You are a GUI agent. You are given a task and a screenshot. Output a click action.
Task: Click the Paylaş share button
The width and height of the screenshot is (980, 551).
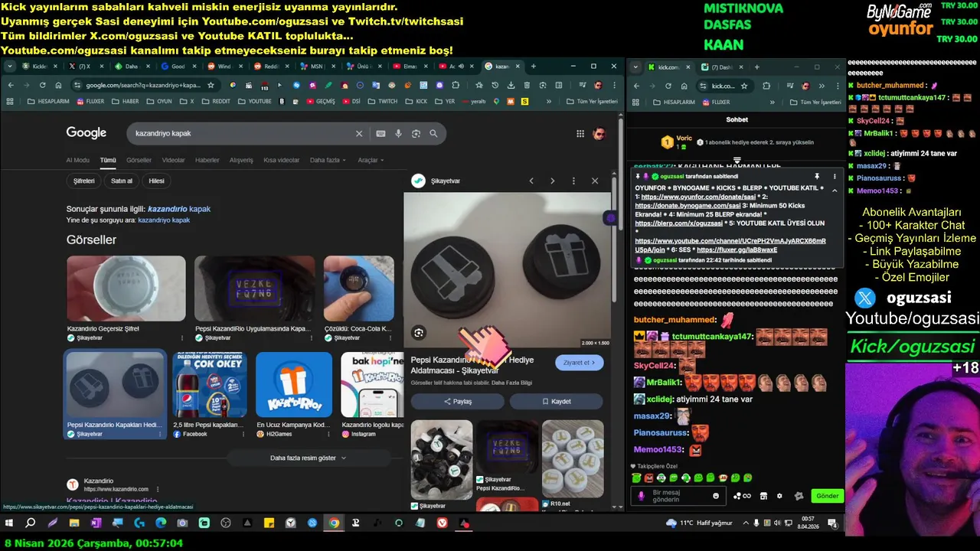[458, 401]
